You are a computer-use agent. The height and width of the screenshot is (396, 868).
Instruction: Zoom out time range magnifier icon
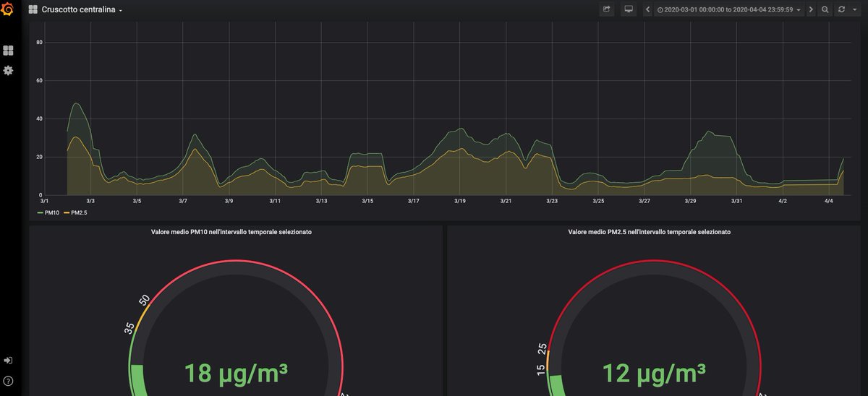click(825, 10)
